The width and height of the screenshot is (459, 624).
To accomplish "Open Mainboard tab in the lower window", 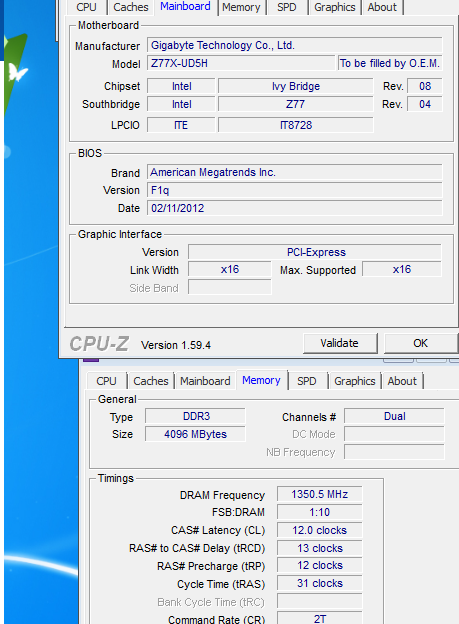I will point(205,381).
